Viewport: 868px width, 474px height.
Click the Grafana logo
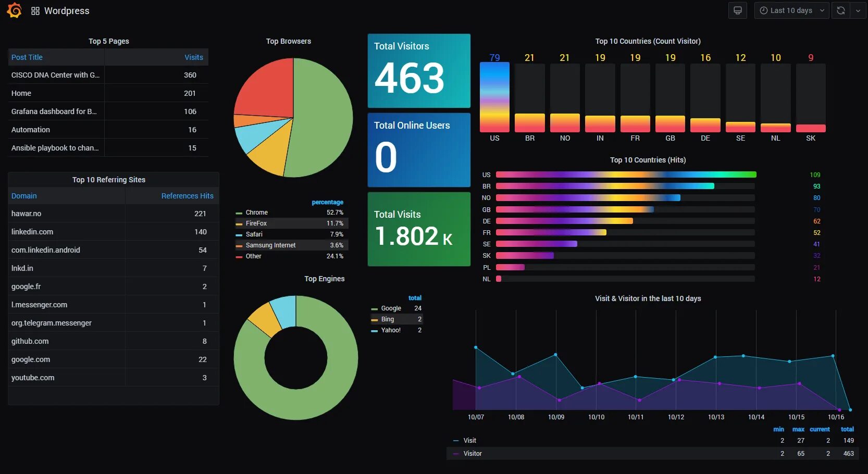tap(14, 10)
